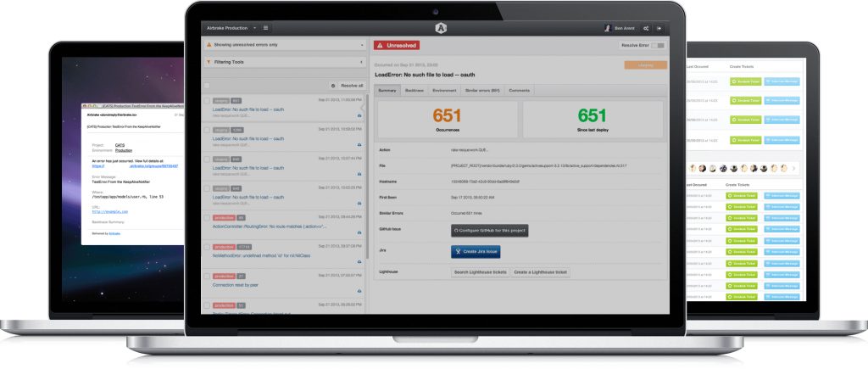Screen dimensions: 868x369
Task: Click Create a Lighthouse ticket
Action: coord(540,272)
